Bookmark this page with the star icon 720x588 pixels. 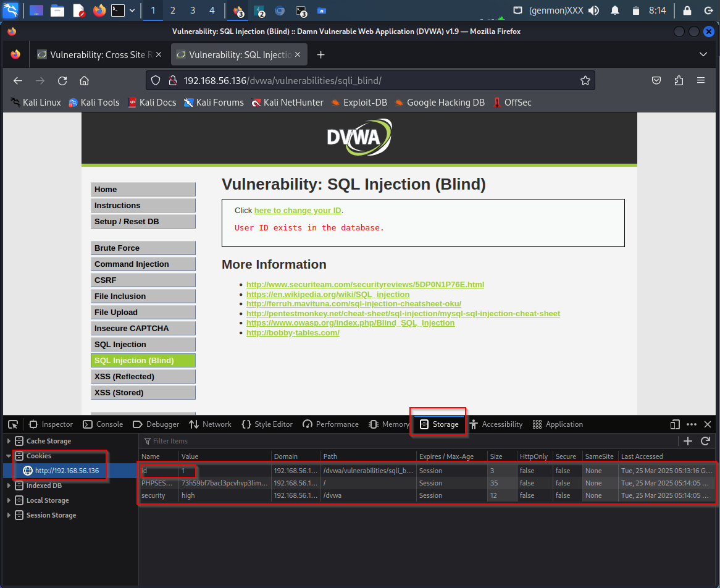[x=585, y=81]
